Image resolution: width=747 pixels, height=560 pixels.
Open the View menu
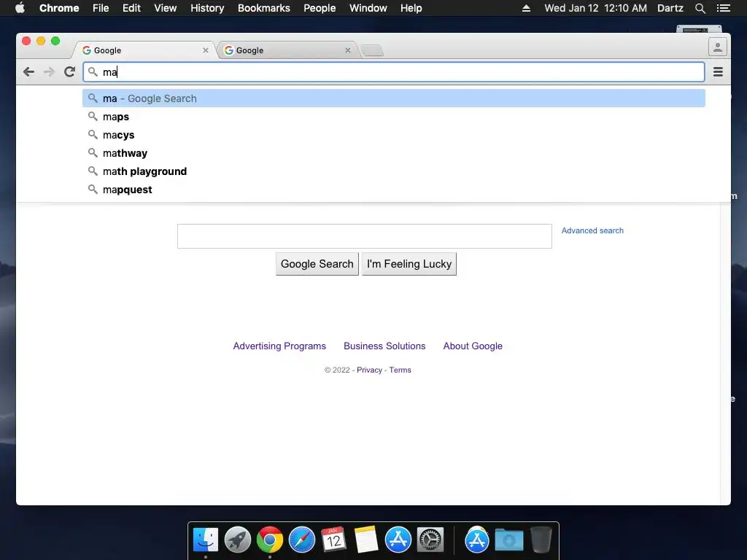click(x=166, y=8)
